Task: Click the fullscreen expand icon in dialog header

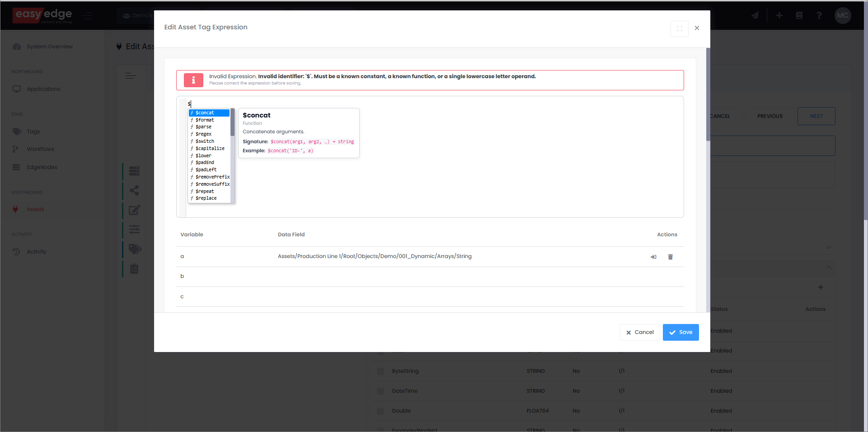Action: pyautogui.click(x=679, y=28)
